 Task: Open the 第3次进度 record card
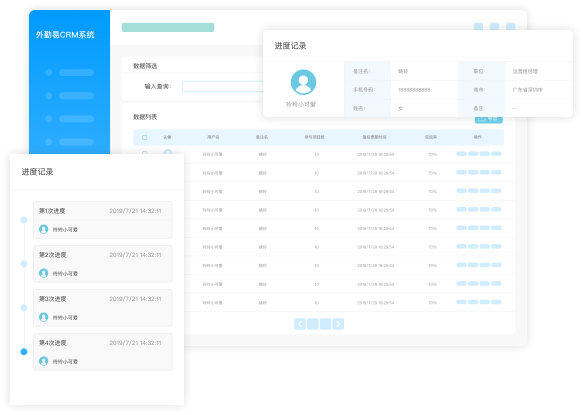[103, 308]
